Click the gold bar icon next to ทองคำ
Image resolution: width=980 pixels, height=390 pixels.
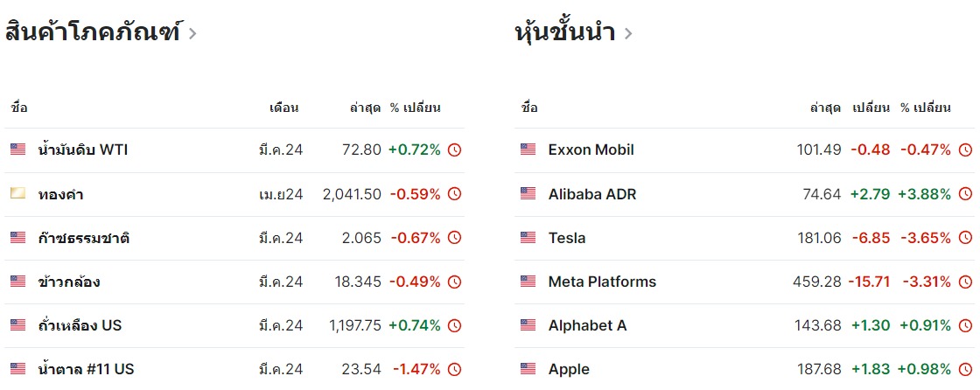coord(17,194)
